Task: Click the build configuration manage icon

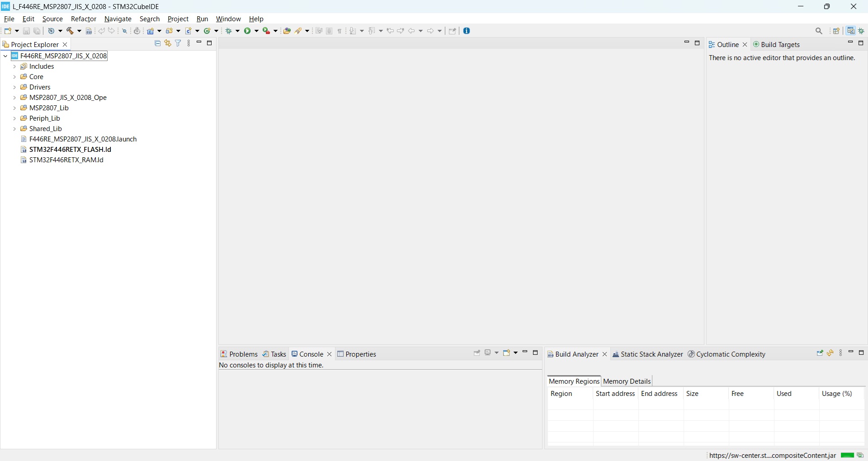Action: [x=52, y=31]
